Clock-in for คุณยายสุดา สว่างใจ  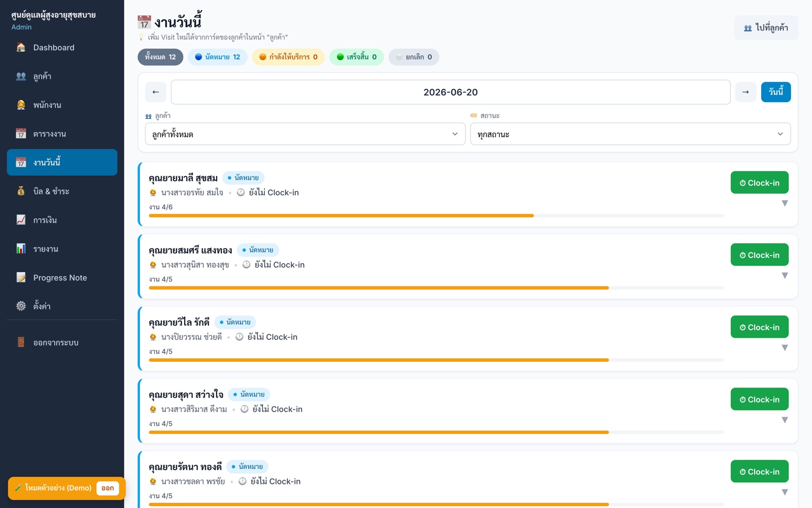(759, 399)
